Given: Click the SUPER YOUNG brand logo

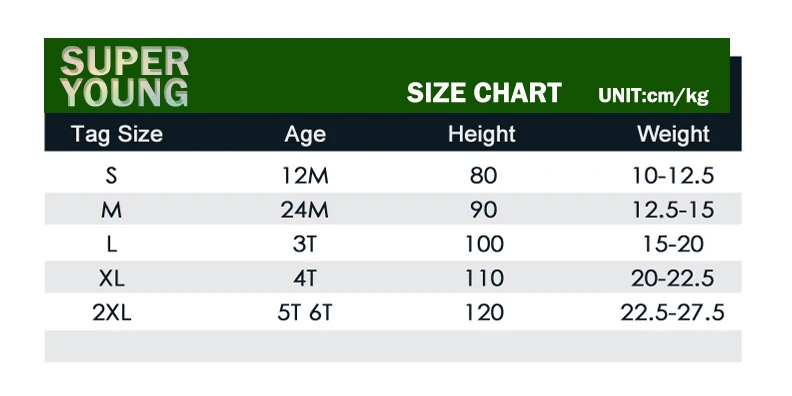Looking at the screenshot, I should pyautogui.click(x=125, y=77).
